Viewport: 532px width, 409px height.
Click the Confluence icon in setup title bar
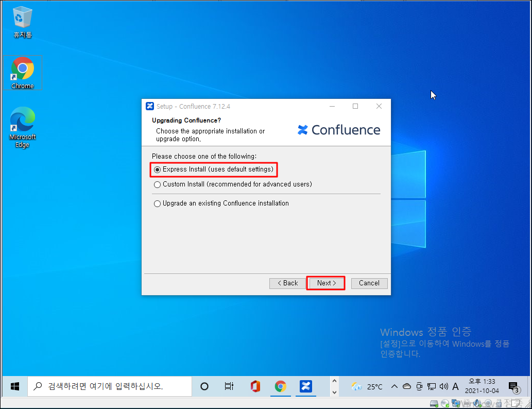150,106
